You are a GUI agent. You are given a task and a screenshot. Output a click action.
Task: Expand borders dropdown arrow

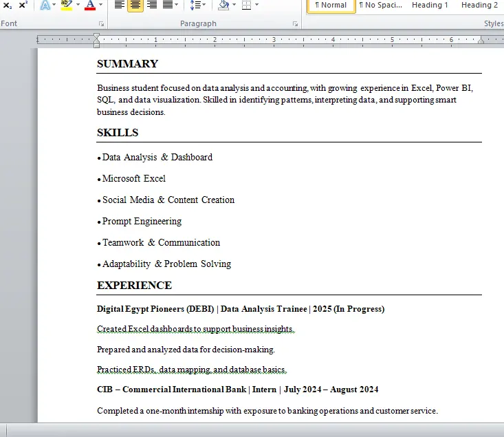pyautogui.click(x=256, y=5)
